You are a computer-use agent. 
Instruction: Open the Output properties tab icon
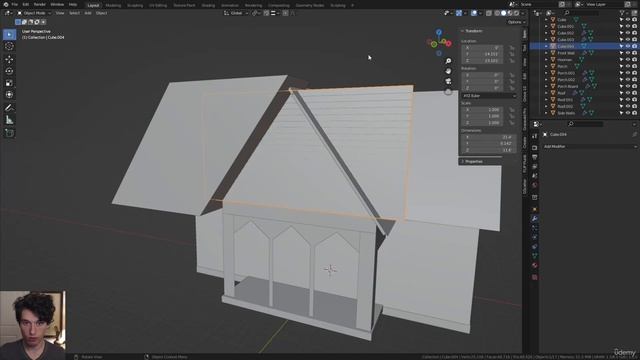point(535,157)
